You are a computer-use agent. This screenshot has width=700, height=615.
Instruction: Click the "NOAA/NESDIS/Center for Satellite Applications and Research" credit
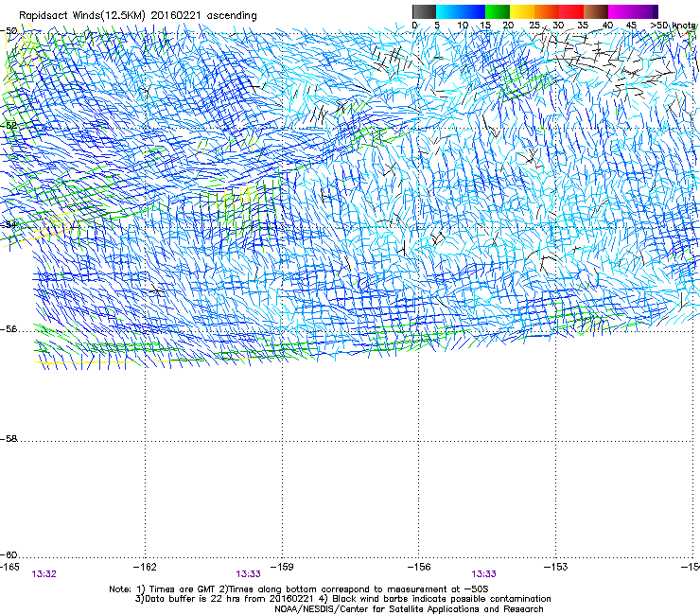coord(409,609)
